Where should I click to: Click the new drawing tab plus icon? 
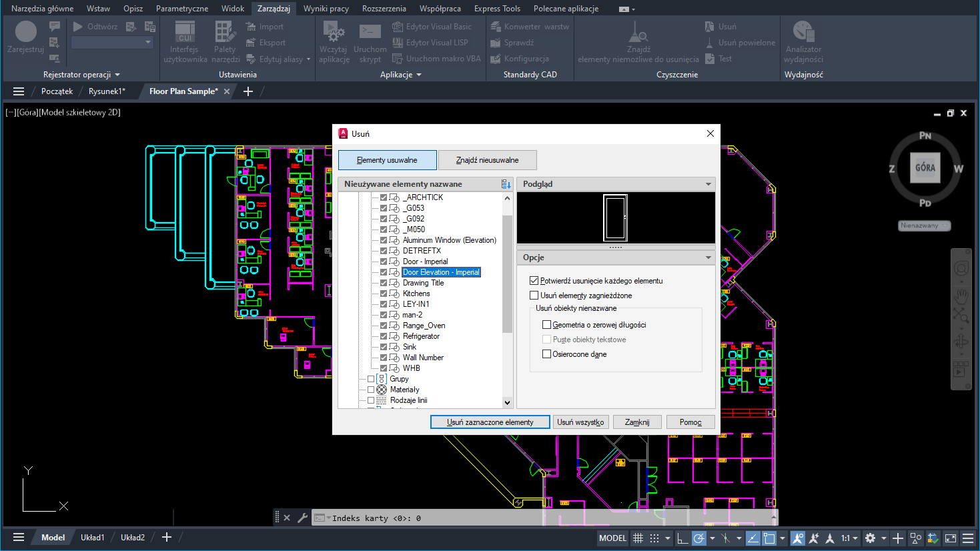click(x=248, y=91)
